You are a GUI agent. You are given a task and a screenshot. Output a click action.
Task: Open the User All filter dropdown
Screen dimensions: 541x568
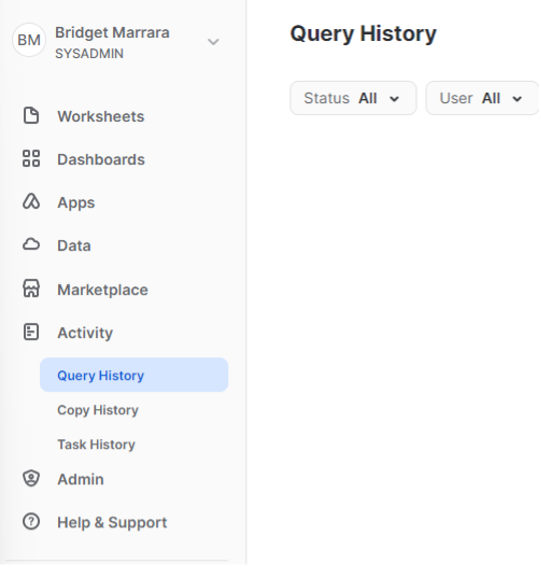[483, 98]
